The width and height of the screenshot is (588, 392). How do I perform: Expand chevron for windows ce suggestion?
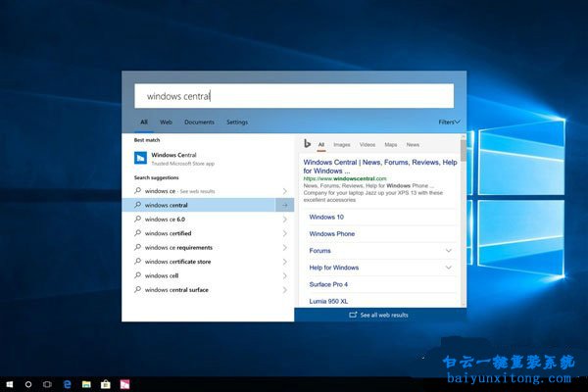284,191
